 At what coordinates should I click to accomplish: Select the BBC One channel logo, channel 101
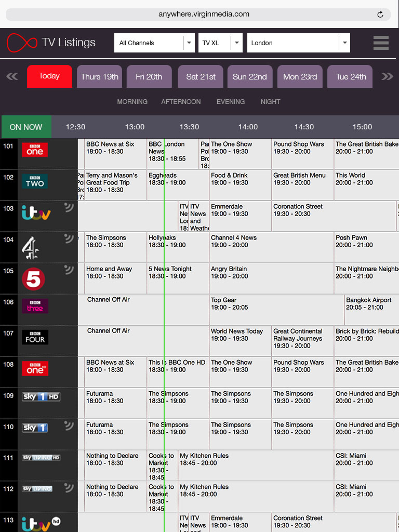pos(35,150)
